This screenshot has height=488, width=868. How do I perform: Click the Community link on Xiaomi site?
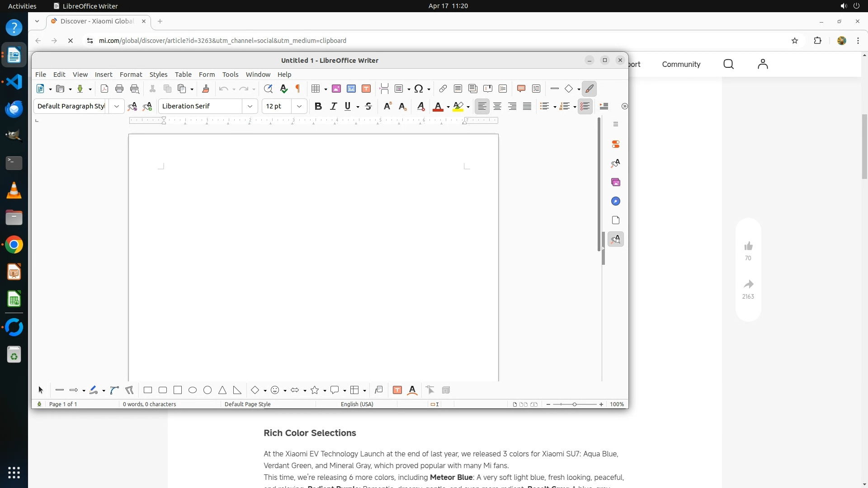point(681,64)
